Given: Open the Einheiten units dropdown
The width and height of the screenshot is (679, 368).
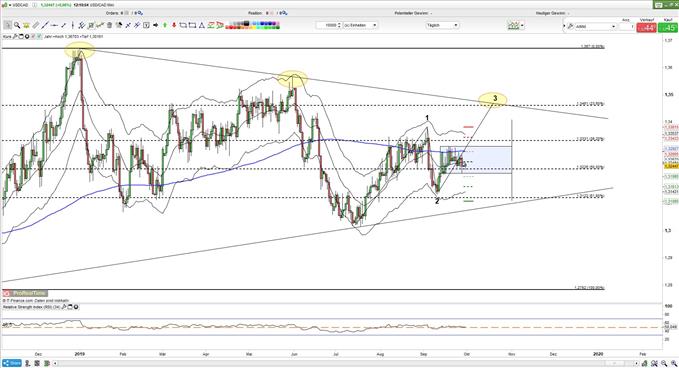Looking at the screenshot, I should tap(360, 25).
